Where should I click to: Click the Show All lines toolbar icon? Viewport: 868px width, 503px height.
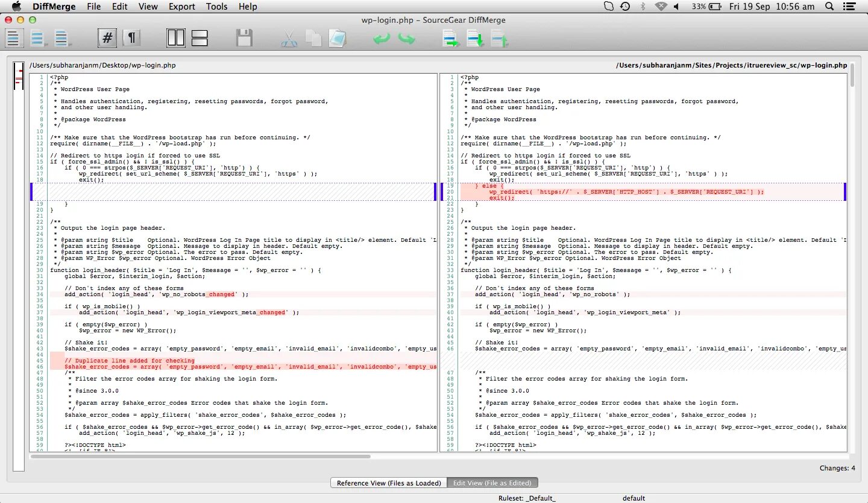click(x=13, y=38)
